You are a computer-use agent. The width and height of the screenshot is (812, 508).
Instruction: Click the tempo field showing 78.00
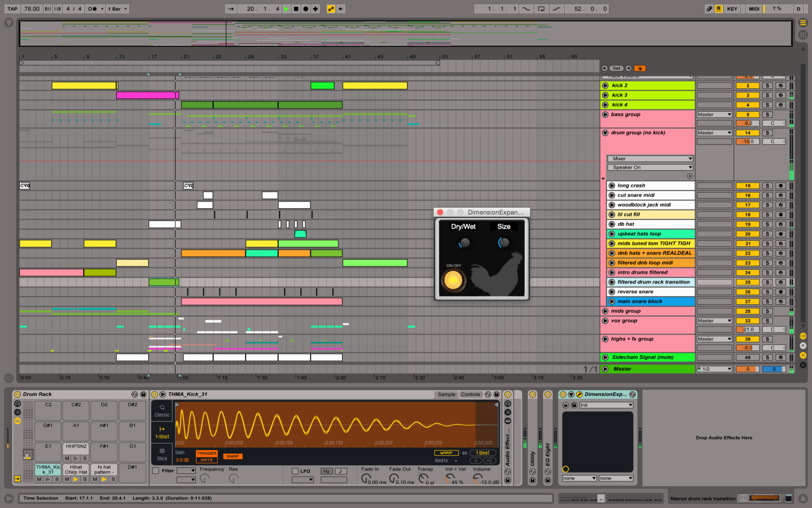point(32,9)
